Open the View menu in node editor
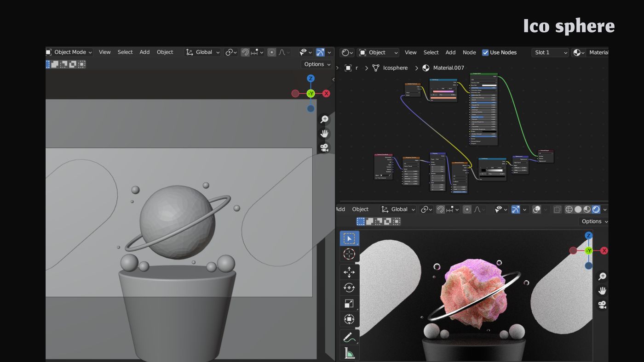Viewport: 644px width, 362px height. pyautogui.click(x=411, y=52)
